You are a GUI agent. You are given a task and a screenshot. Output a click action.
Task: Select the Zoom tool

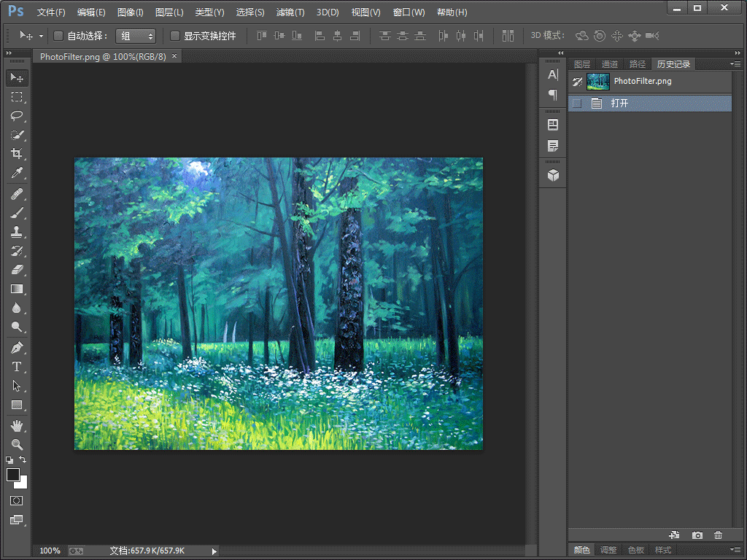pos(17,444)
